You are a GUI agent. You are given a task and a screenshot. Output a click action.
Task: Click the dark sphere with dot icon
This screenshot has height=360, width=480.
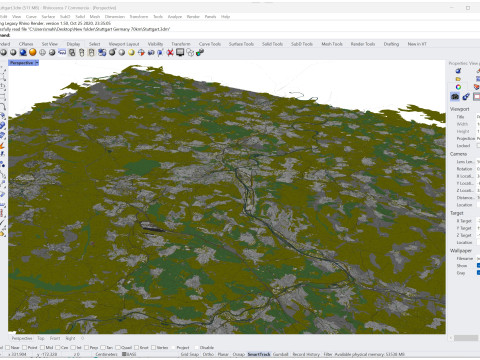[x=112, y=52]
